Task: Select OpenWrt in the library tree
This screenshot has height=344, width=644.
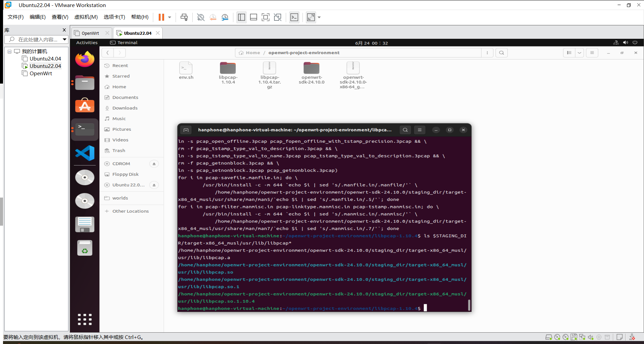Action: point(41,73)
